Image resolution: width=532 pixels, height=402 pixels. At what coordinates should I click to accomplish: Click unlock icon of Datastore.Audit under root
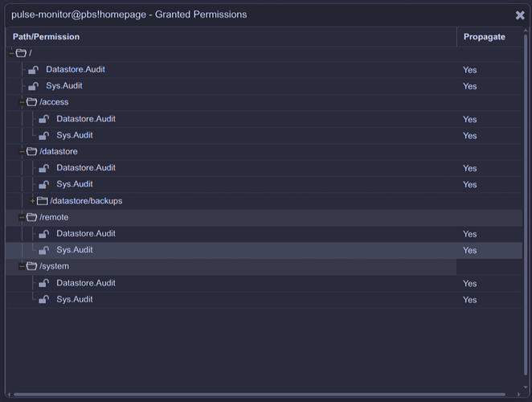(x=33, y=70)
